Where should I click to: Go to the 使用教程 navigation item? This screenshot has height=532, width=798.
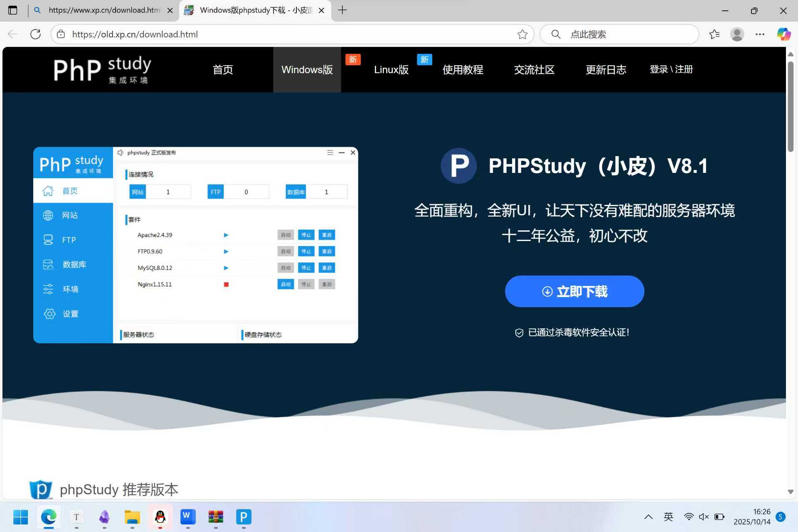[x=463, y=69]
